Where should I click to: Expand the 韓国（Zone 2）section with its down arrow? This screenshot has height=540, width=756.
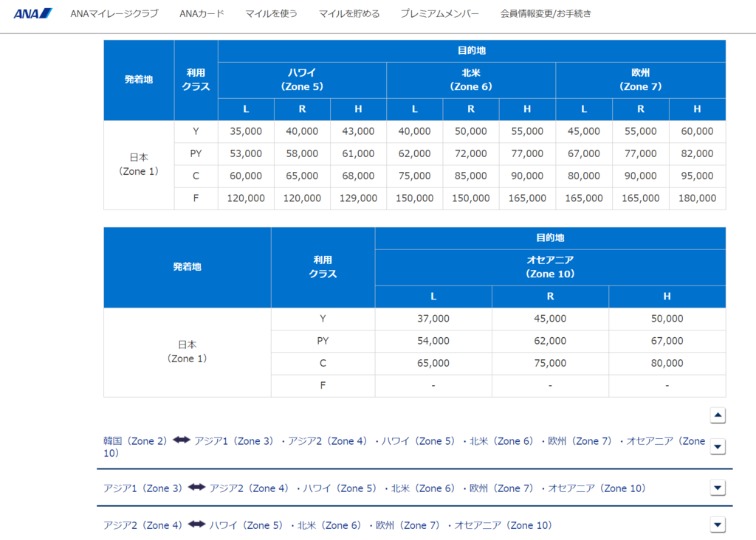pos(717,446)
